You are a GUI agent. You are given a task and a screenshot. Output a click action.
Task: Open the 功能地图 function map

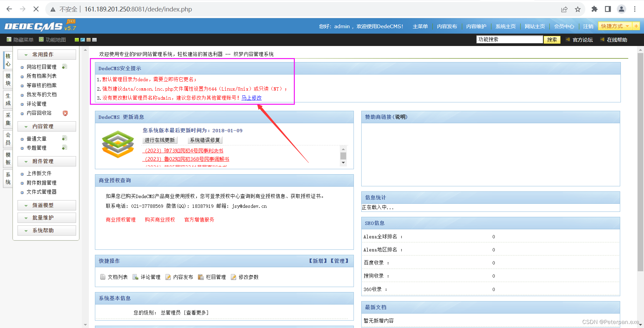tap(53, 40)
